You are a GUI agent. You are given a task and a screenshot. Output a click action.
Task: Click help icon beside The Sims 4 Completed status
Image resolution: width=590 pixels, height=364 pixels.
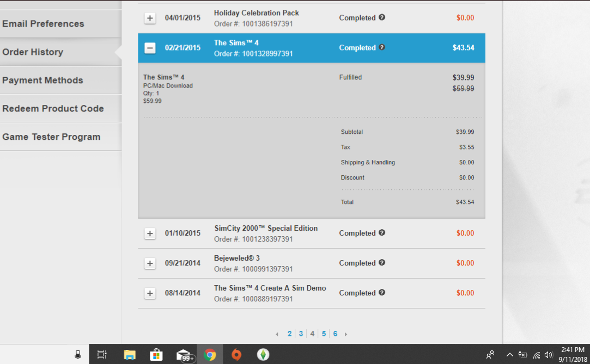coord(381,47)
